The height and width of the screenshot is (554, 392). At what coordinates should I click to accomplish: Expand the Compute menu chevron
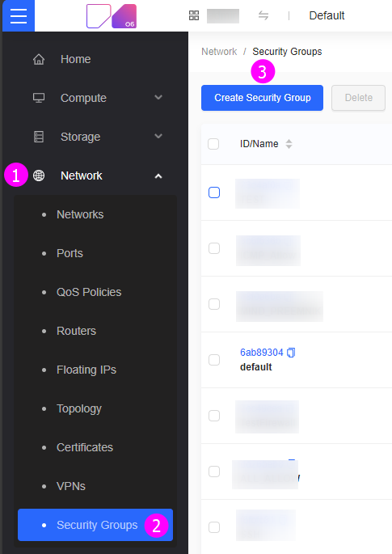[158, 97]
